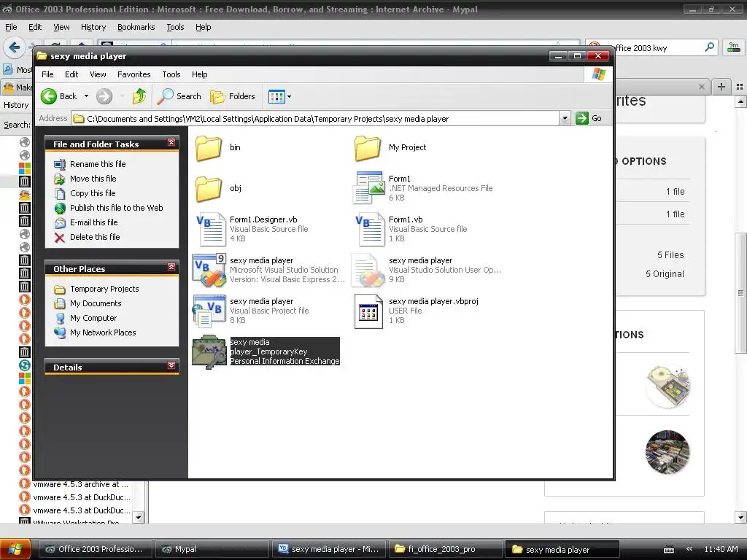Open the address bar path dropdown
The image size is (747, 560).
(565, 119)
